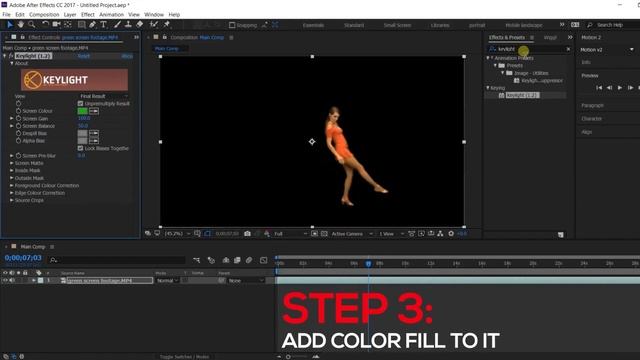Open the Graph Editor

point(264,260)
